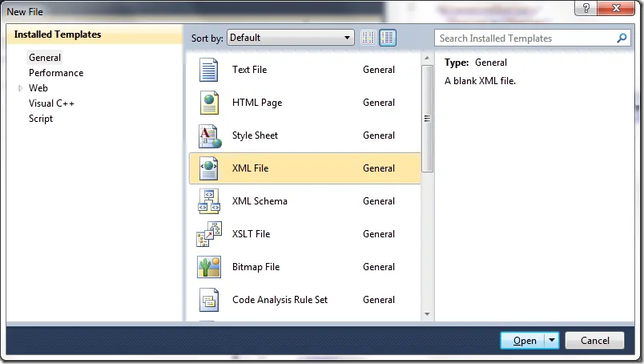Click the 'XSLT File' label
Screen dimensions: 644x364
point(251,234)
